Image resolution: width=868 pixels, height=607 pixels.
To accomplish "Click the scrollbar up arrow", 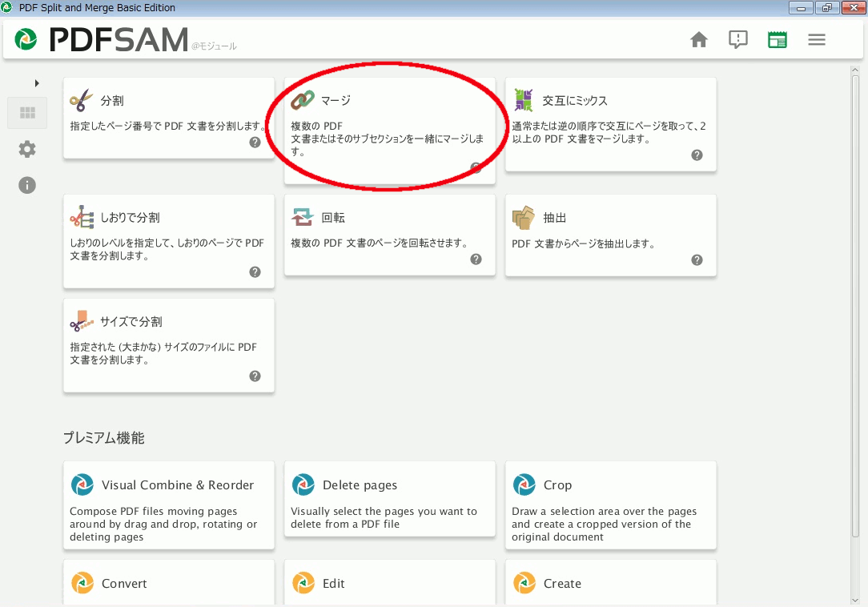I will (x=855, y=70).
